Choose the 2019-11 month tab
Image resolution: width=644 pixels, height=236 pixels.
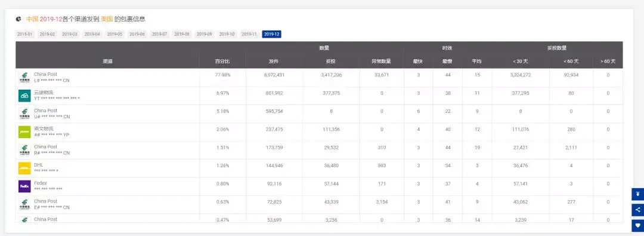(x=249, y=34)
